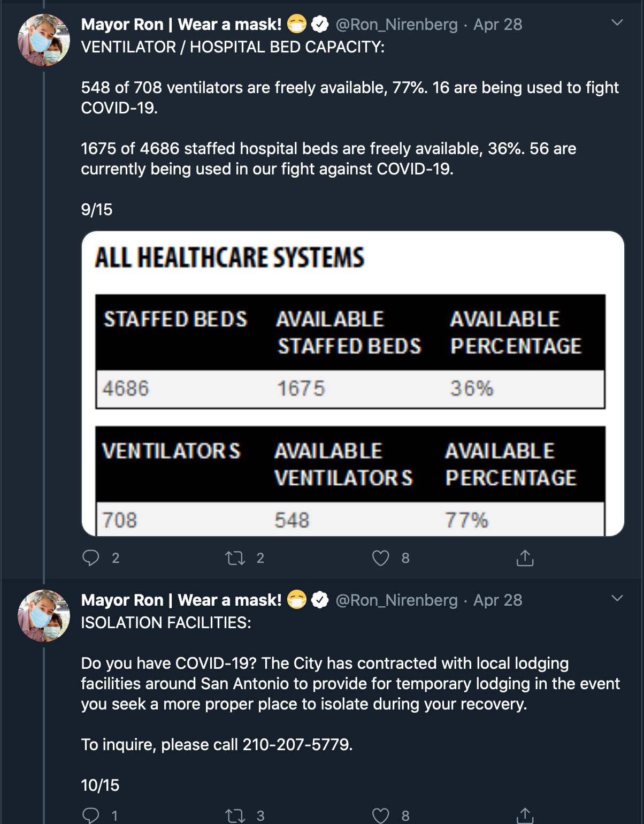Retweet the ventilator capacity tweet
The width and height of the screenshot is (644, 824).
click(x=235, y=559)
